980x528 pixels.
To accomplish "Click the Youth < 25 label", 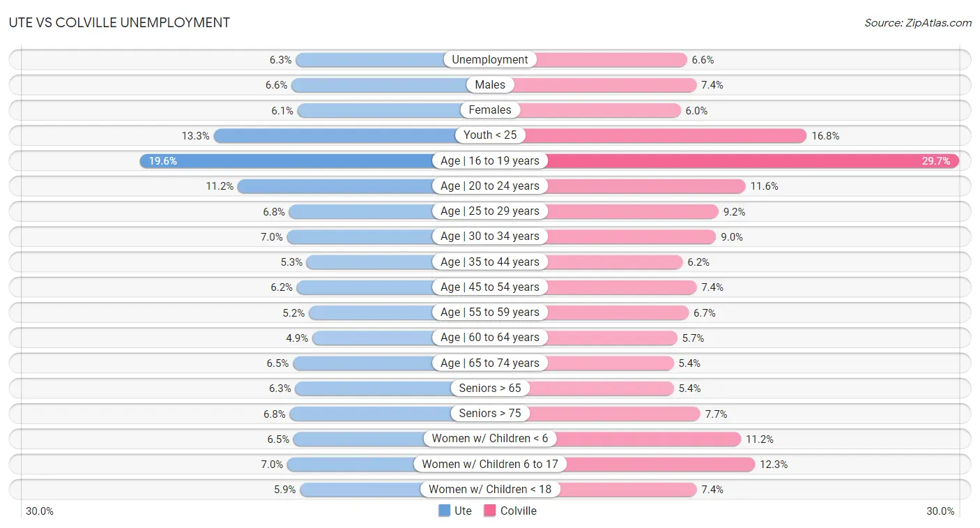I will pos(490,135).
